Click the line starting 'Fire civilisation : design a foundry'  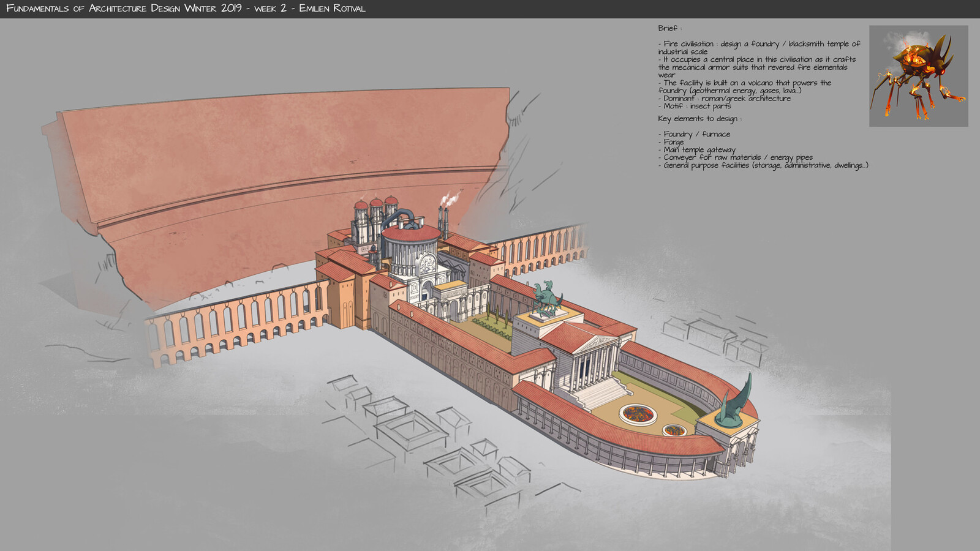(x=759, y=44)
